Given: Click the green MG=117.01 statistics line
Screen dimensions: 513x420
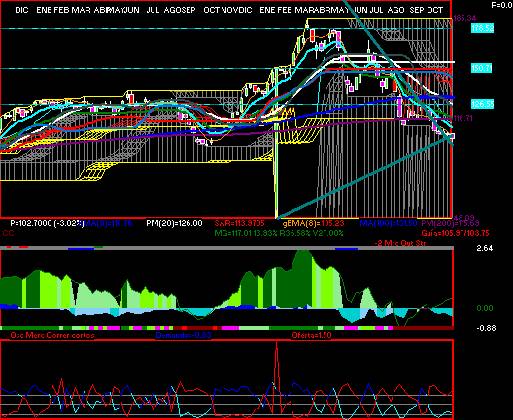Looking at the screenshot, I should pyautogui.click(x=279, y=233).
